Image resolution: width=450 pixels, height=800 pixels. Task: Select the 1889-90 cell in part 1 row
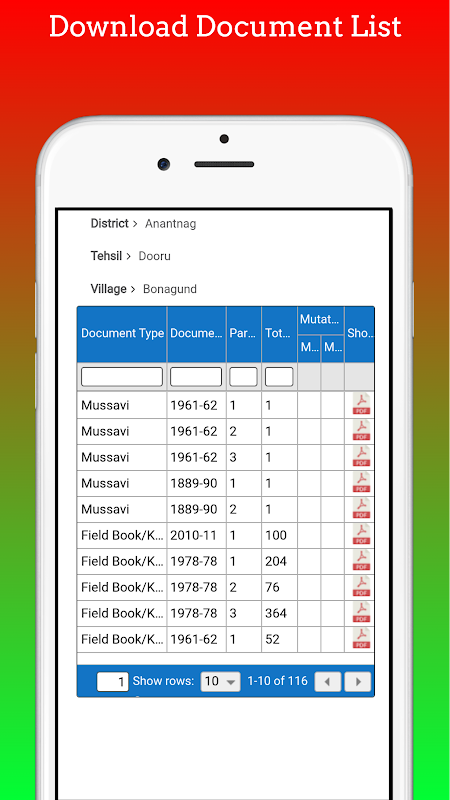click(x=196, y=483)
